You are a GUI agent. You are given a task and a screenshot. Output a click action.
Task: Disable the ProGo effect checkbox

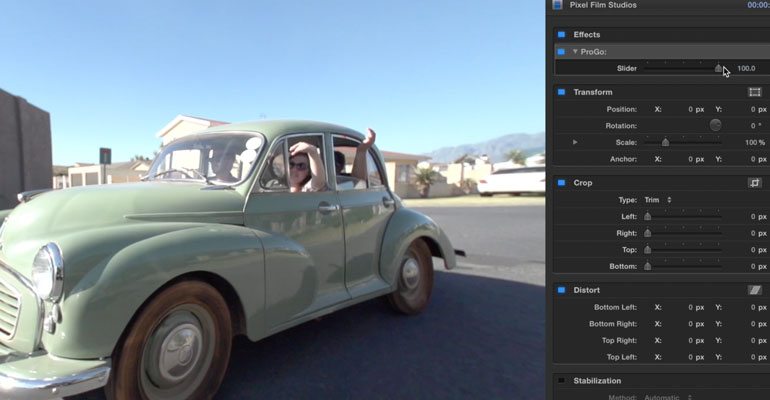point(561,52)
